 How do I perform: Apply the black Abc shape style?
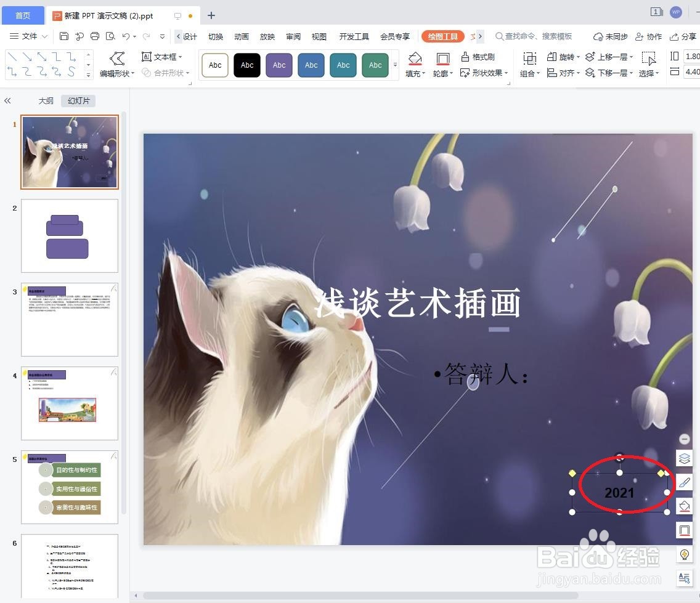pyautogui.click(x=247, y=65)
